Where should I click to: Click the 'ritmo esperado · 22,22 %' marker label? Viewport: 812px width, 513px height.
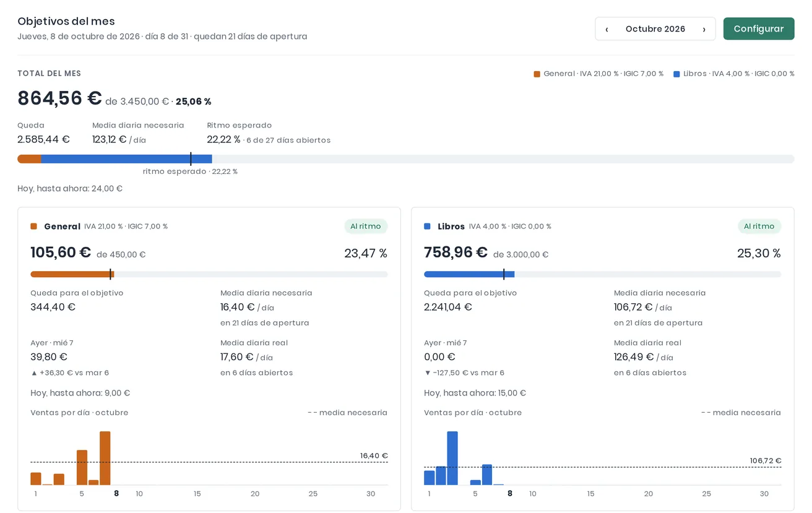point(190,171)
